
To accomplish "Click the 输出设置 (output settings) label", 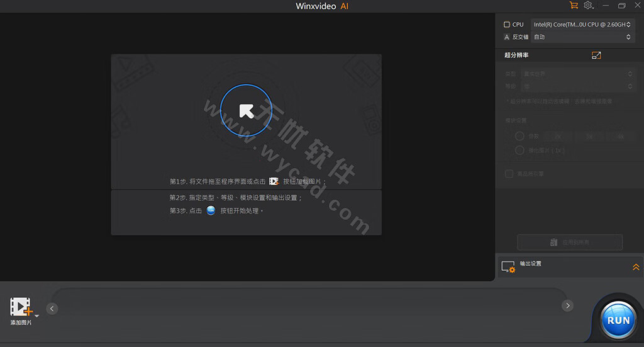I will click(530, 264).
